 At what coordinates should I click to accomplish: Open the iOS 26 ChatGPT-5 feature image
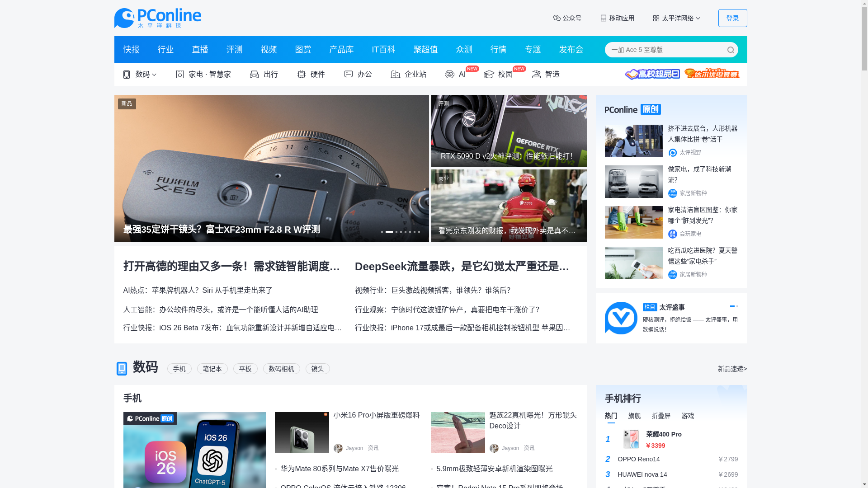[x=194, y=450]
